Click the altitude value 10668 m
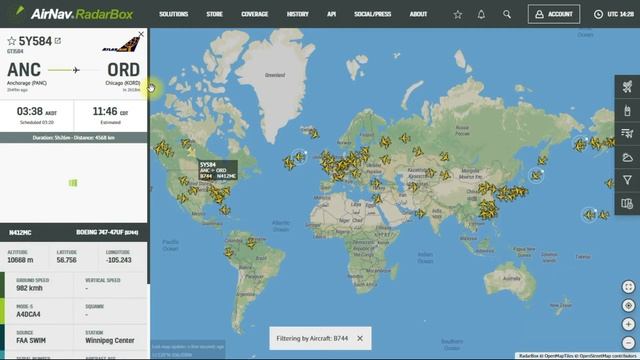Image resolution: width=640 pixels, height=360 pixels. (x=20, y=260)
